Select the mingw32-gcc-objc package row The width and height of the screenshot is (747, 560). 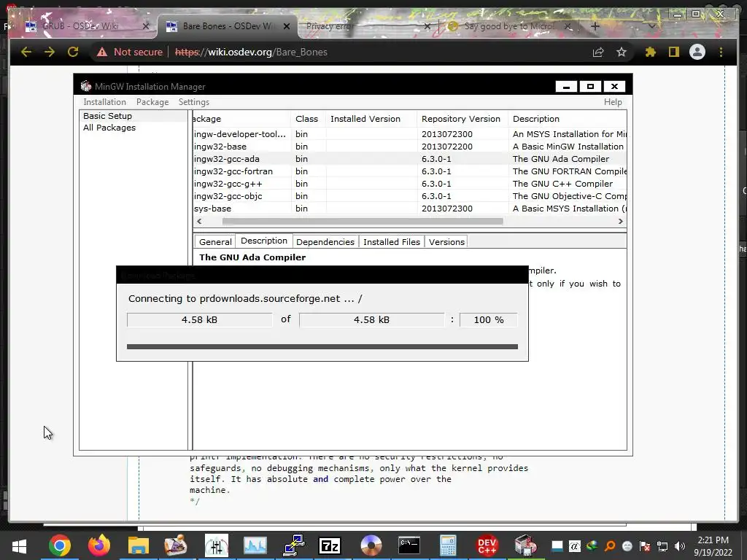click(x=410, y=196)
